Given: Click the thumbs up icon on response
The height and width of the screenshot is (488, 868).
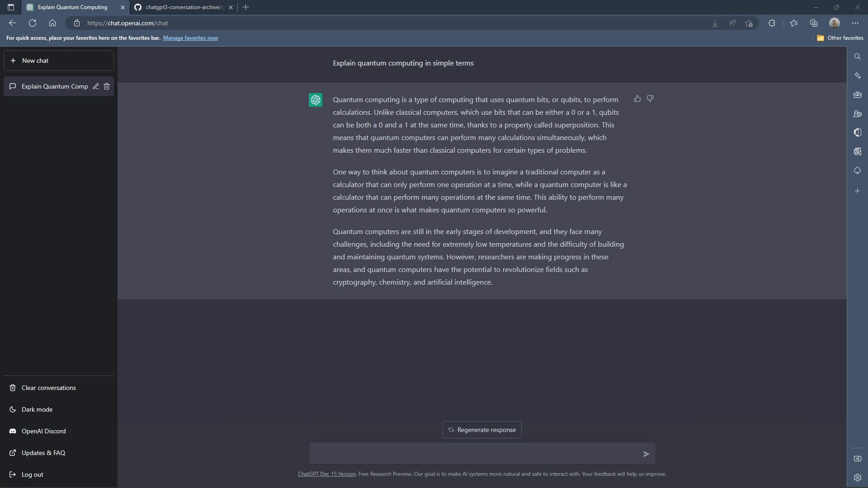Looking at the screenshot, I should click(637, 99).
